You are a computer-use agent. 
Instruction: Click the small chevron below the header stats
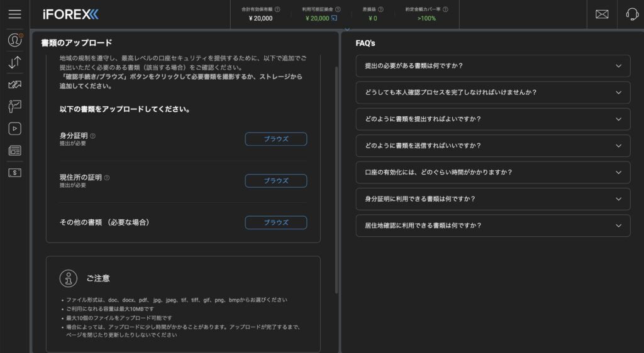coord(347,30)
